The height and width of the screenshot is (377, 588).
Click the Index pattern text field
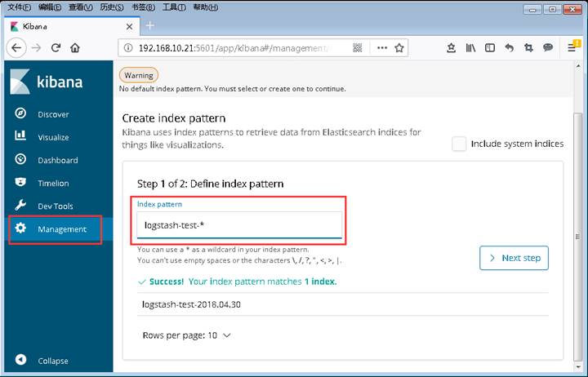pos(238,225)
